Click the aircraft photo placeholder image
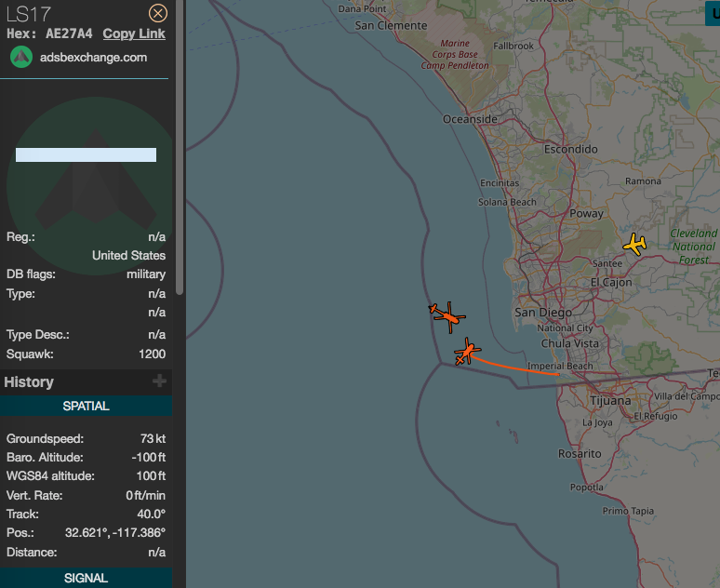 (89, 185)
